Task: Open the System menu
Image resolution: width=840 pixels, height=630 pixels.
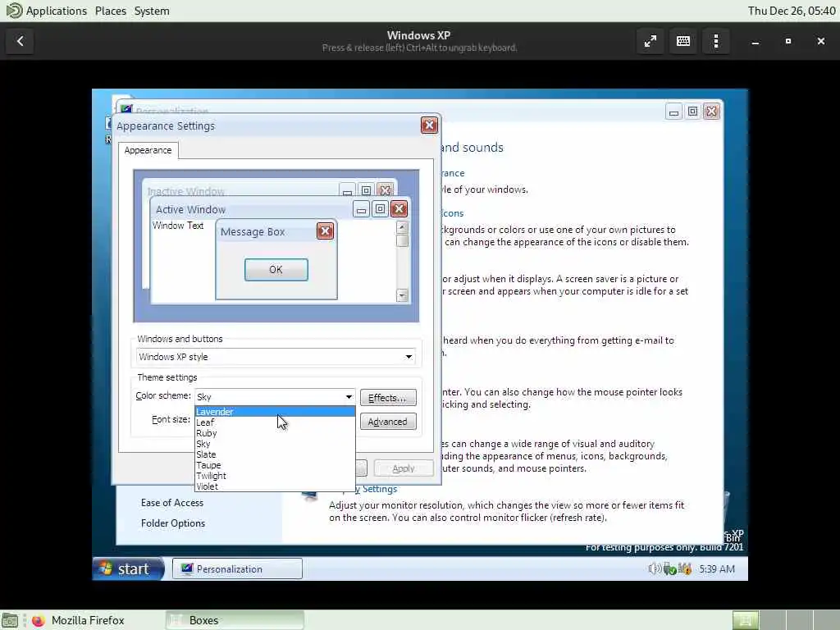Action: (152, 11)
